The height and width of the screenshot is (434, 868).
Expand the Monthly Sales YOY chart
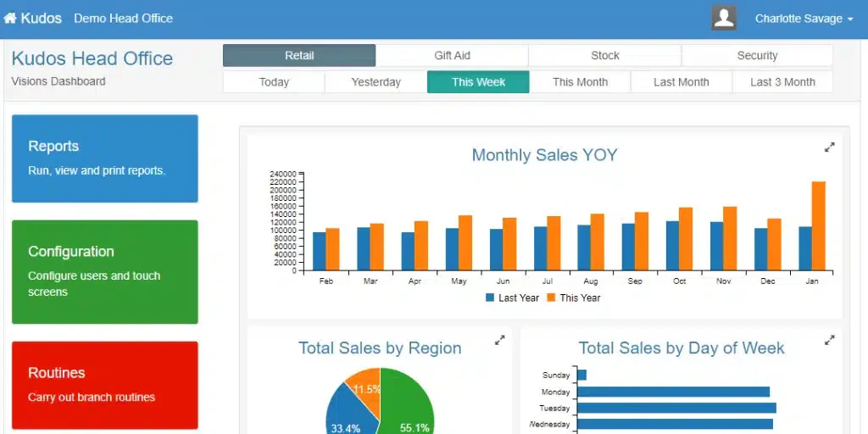click(x=829, y=147)
